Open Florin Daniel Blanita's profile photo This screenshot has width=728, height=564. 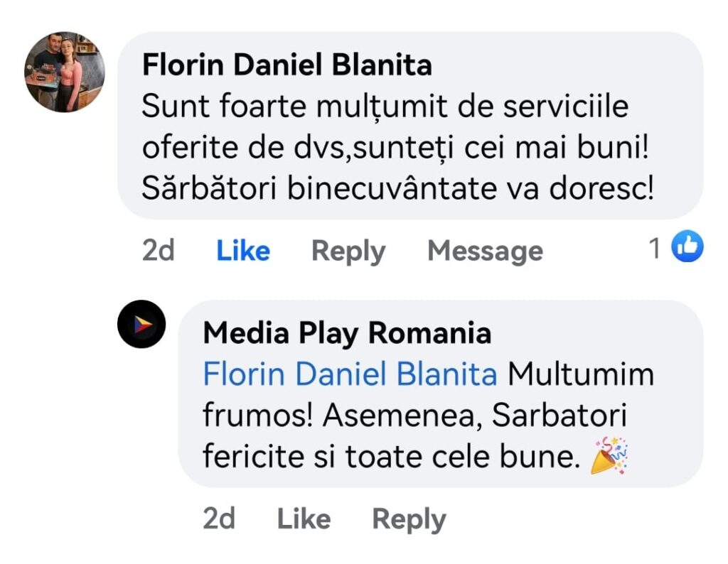[65, 72]
